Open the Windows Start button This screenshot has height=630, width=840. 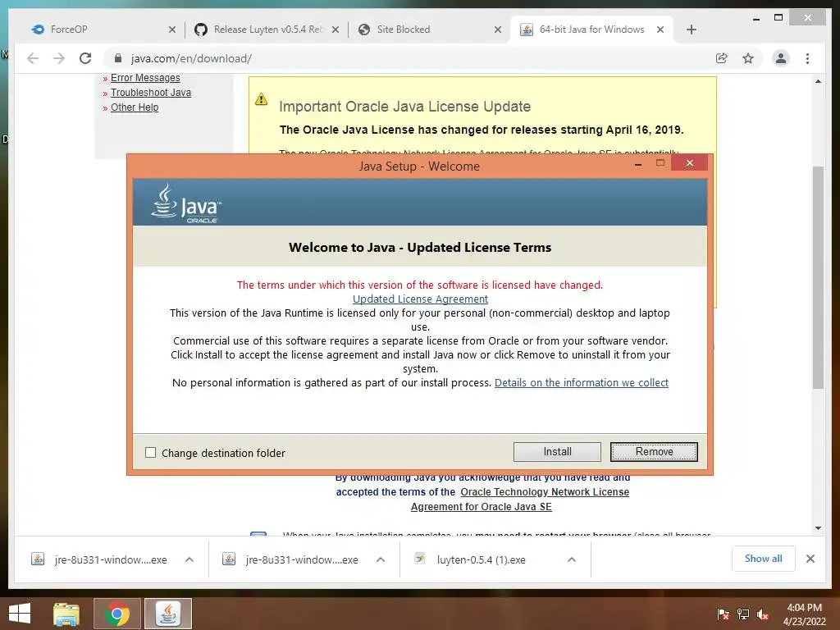point(20,614)
